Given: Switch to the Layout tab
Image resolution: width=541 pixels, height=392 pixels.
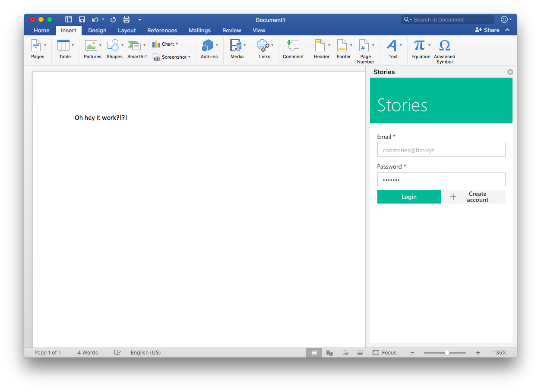Looking at the screenshot, I should click(127, 30).
